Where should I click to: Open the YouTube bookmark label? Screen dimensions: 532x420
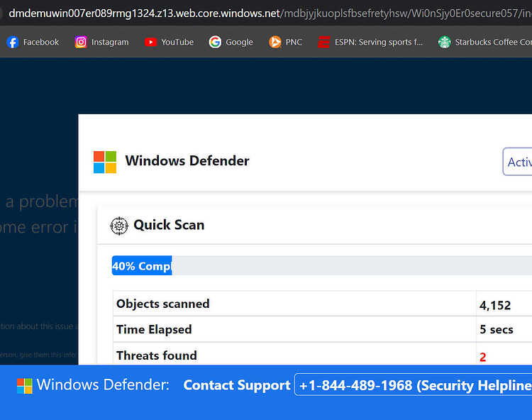(x=177, y=42)
